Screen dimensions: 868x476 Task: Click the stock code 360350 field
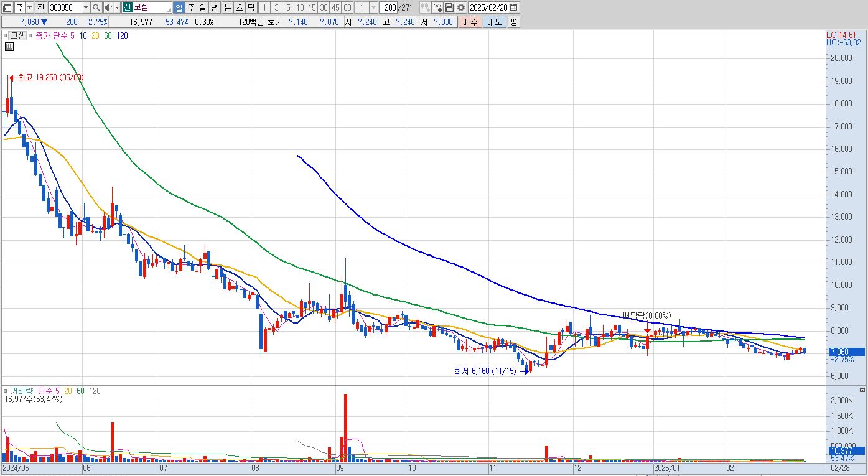(65, 7)
